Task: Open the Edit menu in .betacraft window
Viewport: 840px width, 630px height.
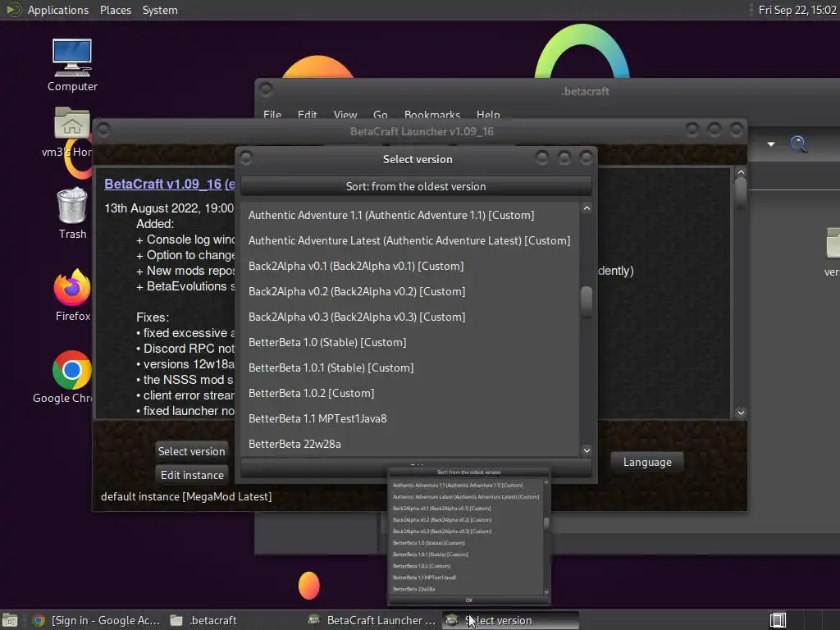Action: 307,115
